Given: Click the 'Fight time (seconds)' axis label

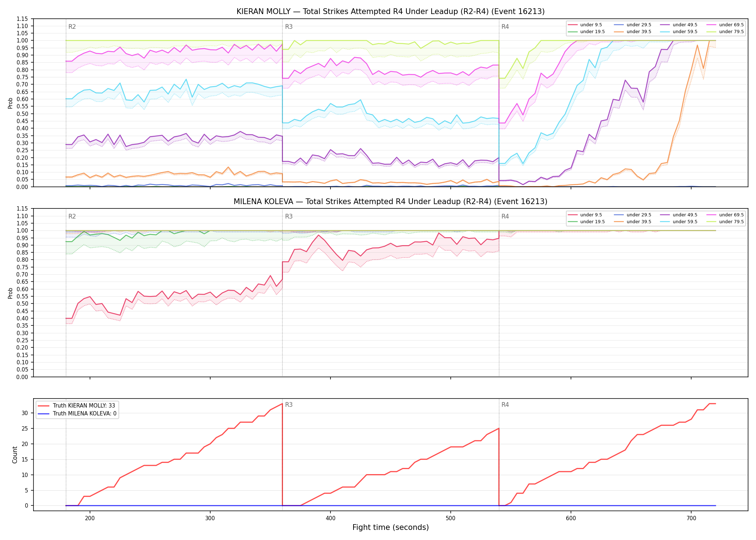Looking at the screenshot, I should click(391, 528).
